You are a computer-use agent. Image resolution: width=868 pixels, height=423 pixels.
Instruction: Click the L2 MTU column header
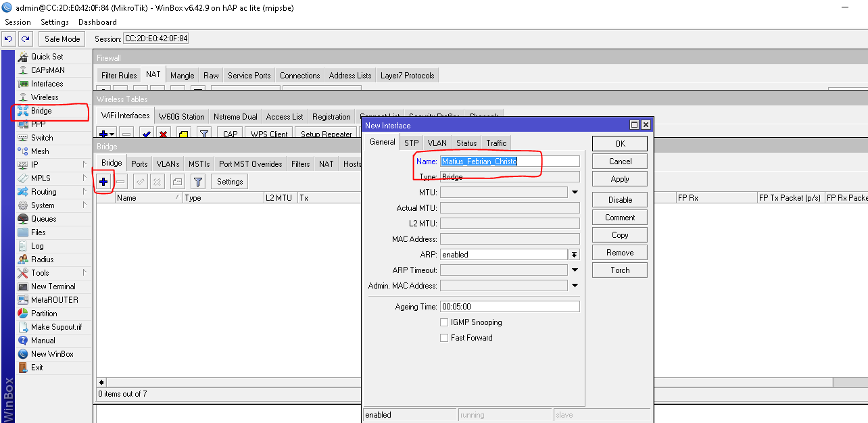281,198
